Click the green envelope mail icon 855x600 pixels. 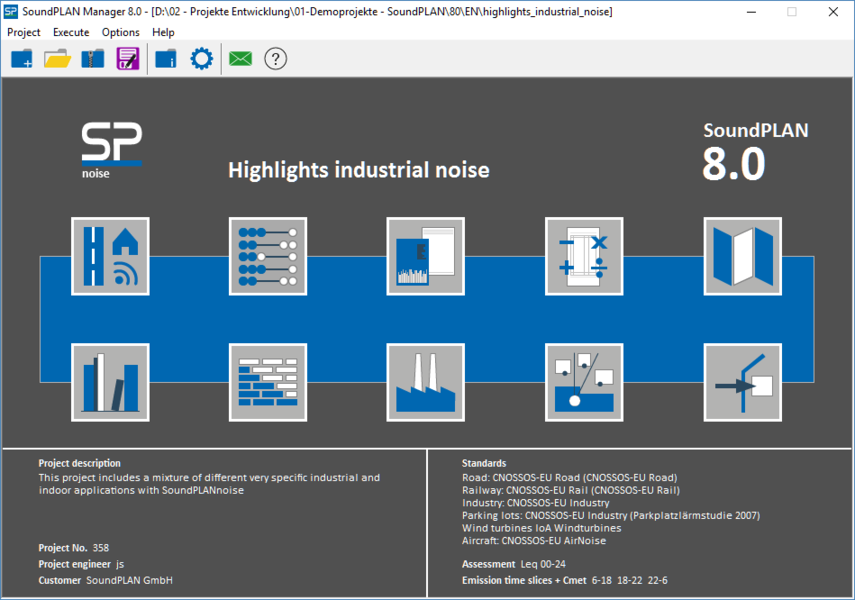240,59
